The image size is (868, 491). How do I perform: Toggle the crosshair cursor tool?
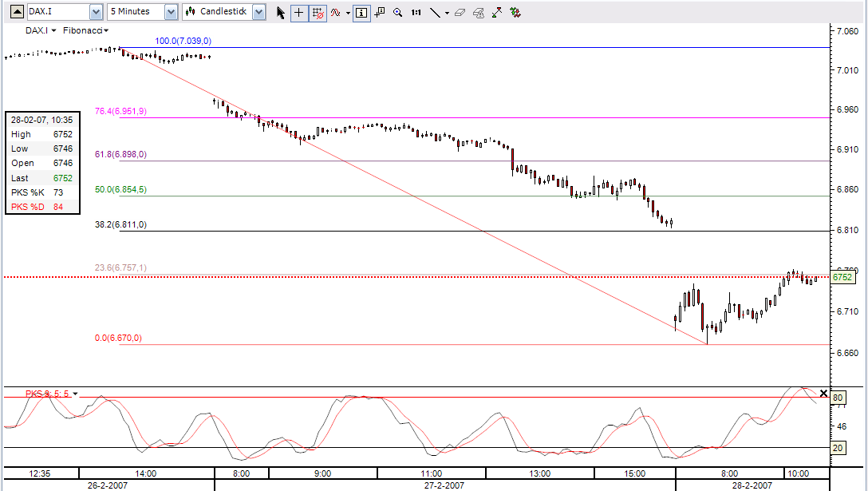[299, 12]
